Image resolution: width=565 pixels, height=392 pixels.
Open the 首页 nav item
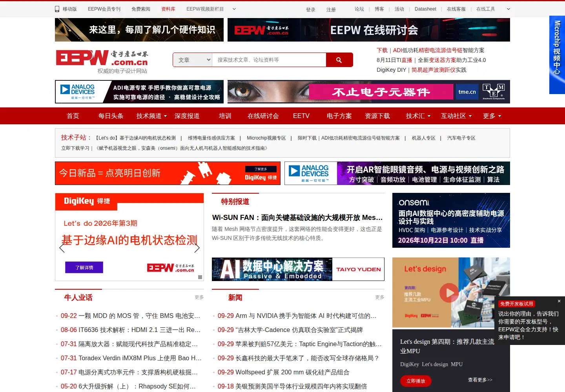pos(73,116)
